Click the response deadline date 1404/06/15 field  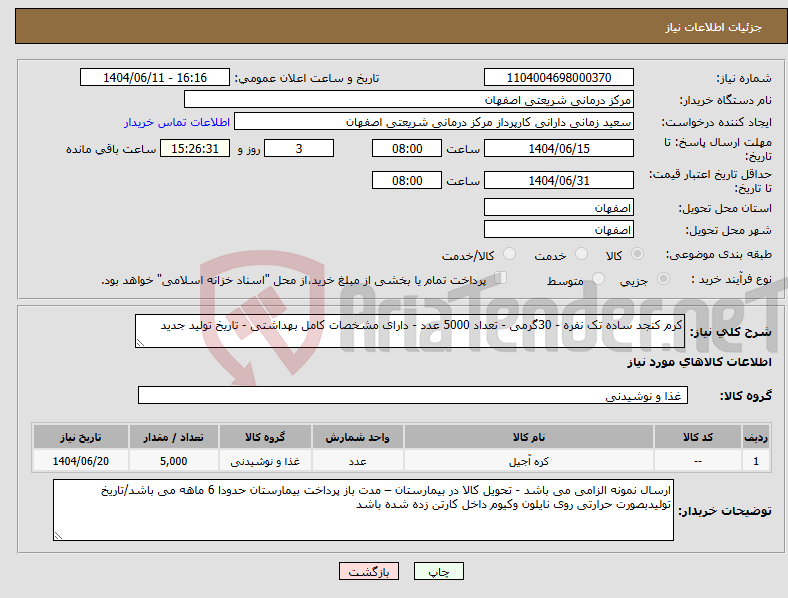[x=558, y=148]
